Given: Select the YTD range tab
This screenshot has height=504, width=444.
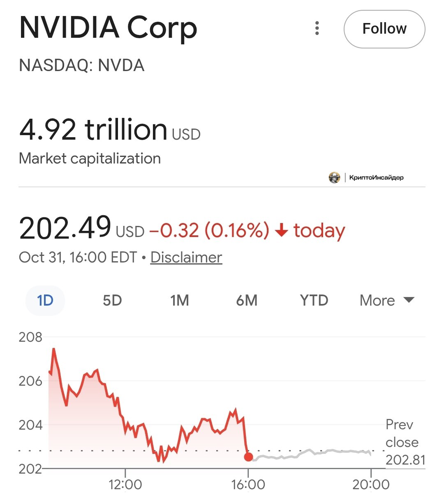Looking at the screenshot, I should (x=314, y=300).
